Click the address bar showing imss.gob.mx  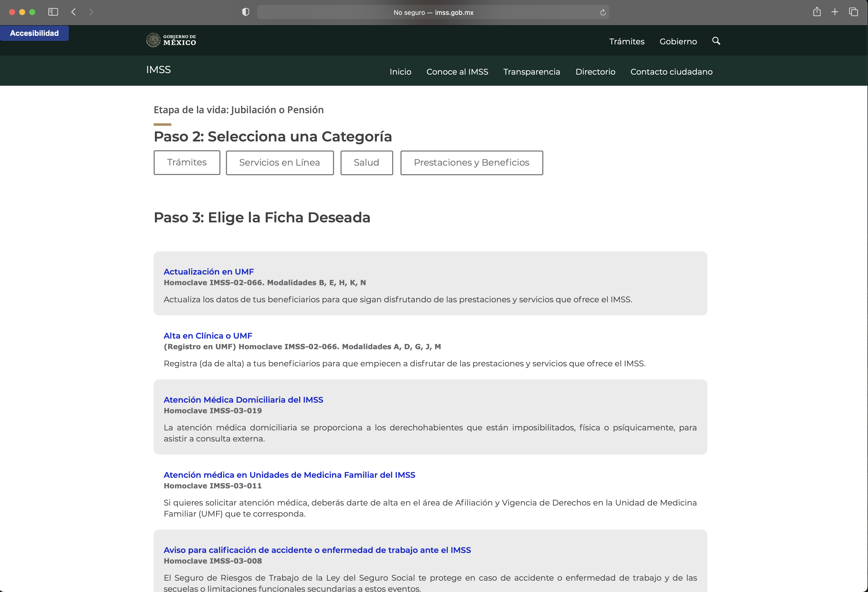pos(433,12)
